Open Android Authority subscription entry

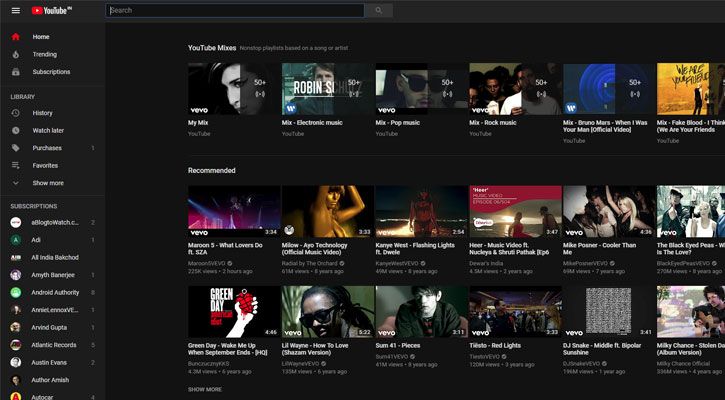(x=52, y=292)
